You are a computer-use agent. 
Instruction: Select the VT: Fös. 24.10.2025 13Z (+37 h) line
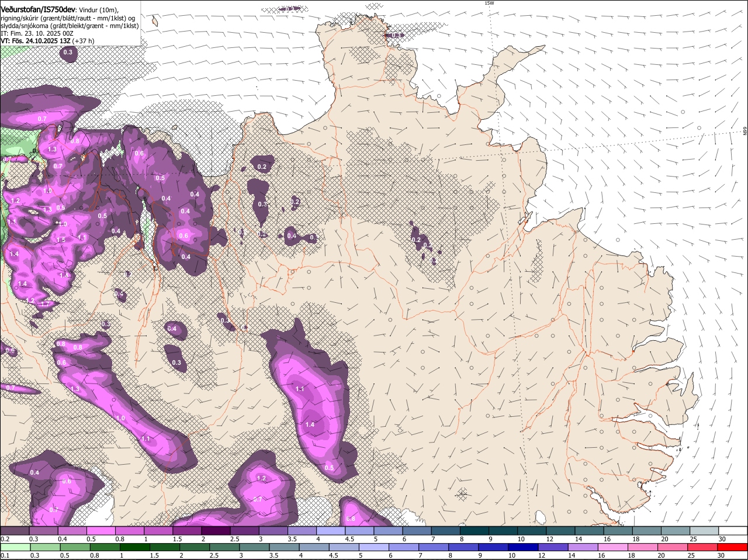[x=47, y=41]
